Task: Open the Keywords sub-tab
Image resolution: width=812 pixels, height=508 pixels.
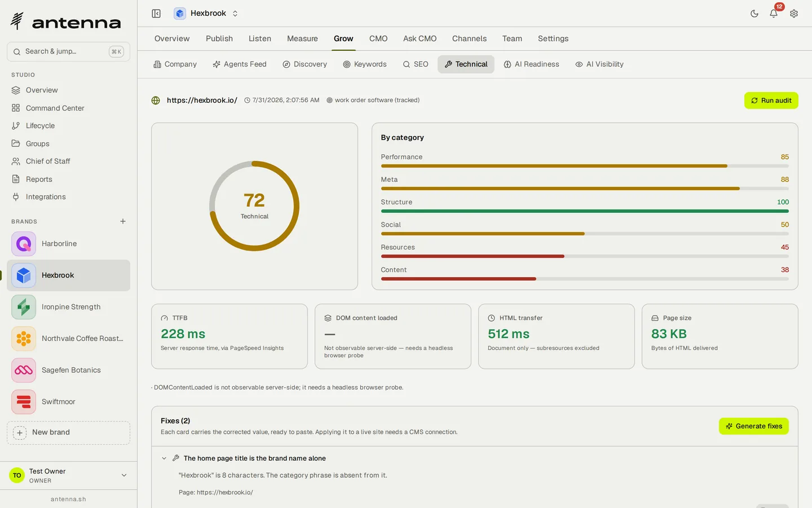Action: (365, 64)
